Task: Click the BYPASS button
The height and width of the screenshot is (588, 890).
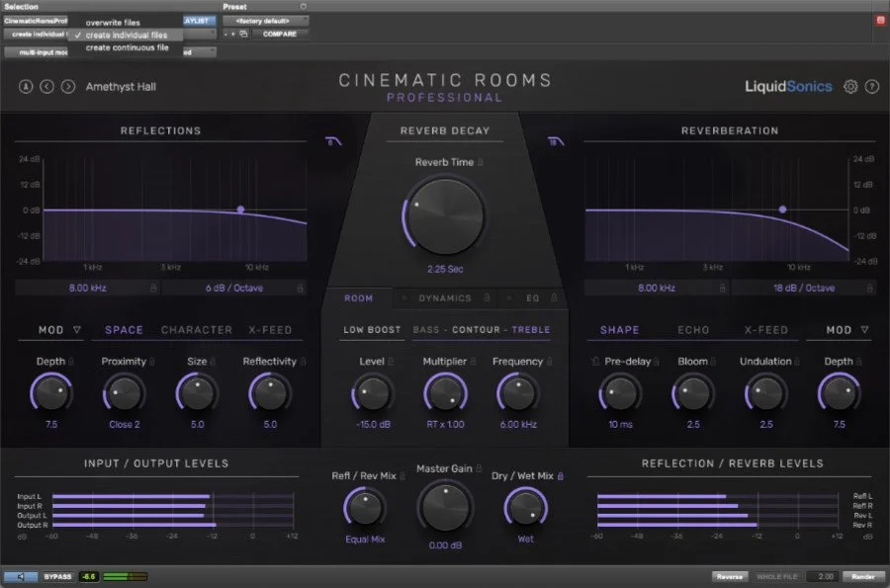Action: (x=58, y=577)
